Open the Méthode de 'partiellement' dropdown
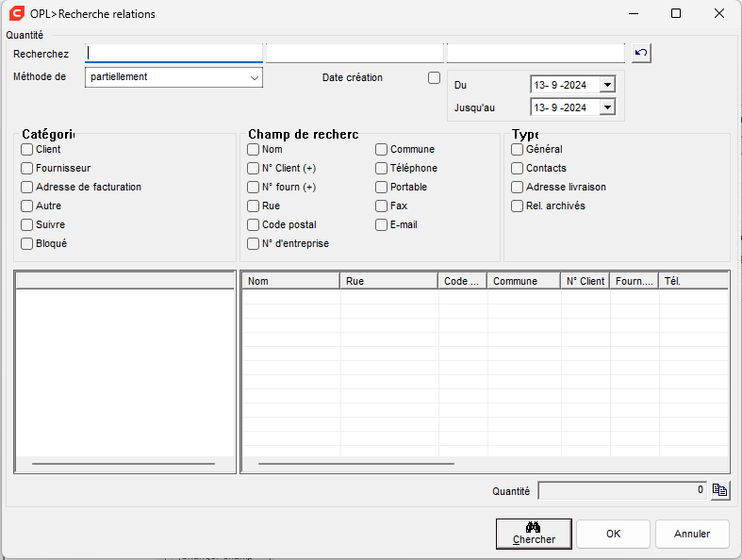The image size is (742, 560). [173, 77]
